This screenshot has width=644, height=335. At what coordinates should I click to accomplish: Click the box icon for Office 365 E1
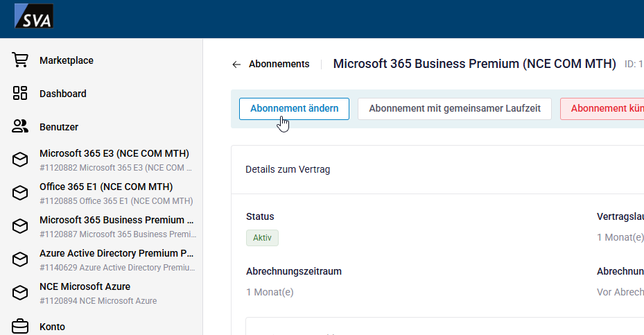point(20,193)
